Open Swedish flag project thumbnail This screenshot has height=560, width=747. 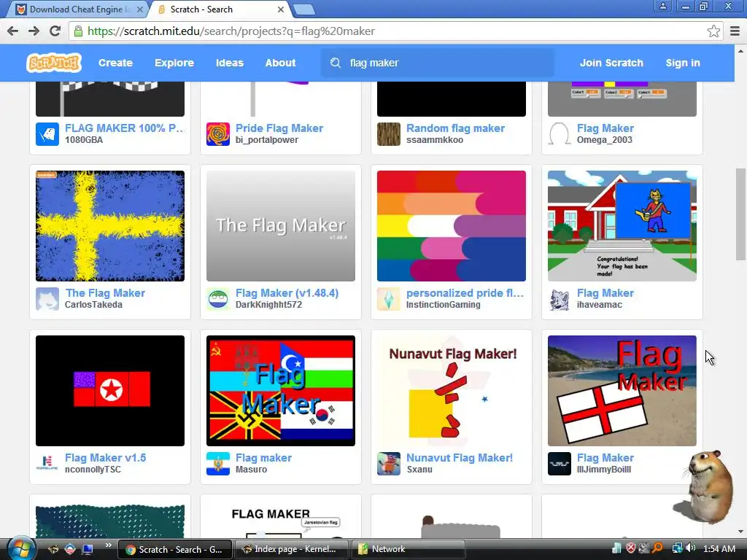pos(110,226)
